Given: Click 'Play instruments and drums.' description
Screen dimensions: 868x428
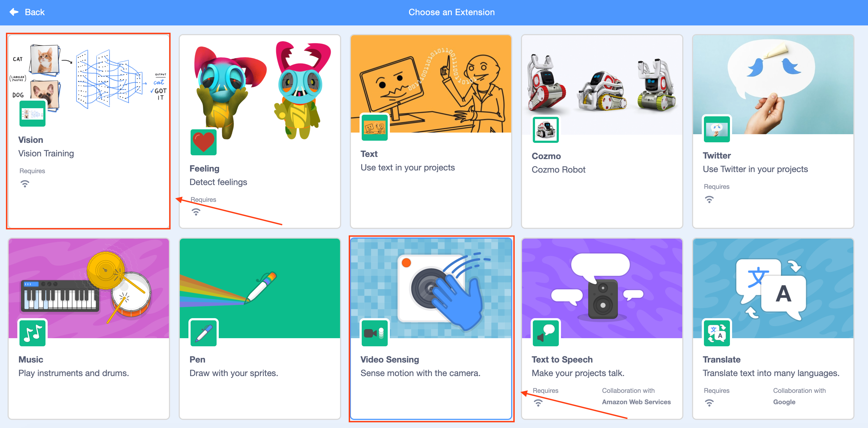Looking at the screenshot, I should click(x=74, y=373).
